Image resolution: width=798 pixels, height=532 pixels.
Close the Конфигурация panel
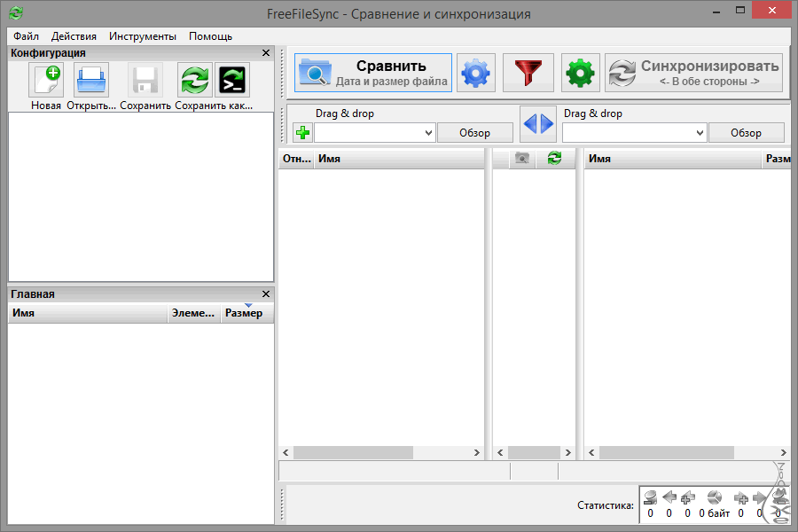pos(266,53)
